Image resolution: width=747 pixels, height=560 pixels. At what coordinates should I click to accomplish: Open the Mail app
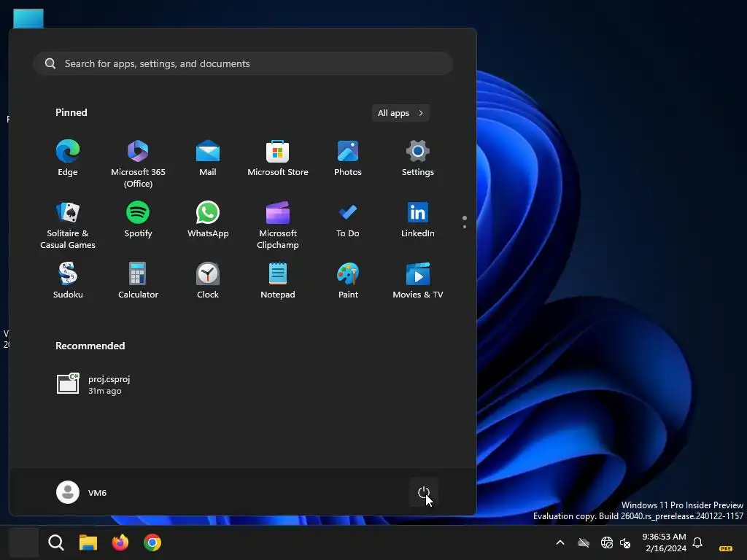(208, 159)
